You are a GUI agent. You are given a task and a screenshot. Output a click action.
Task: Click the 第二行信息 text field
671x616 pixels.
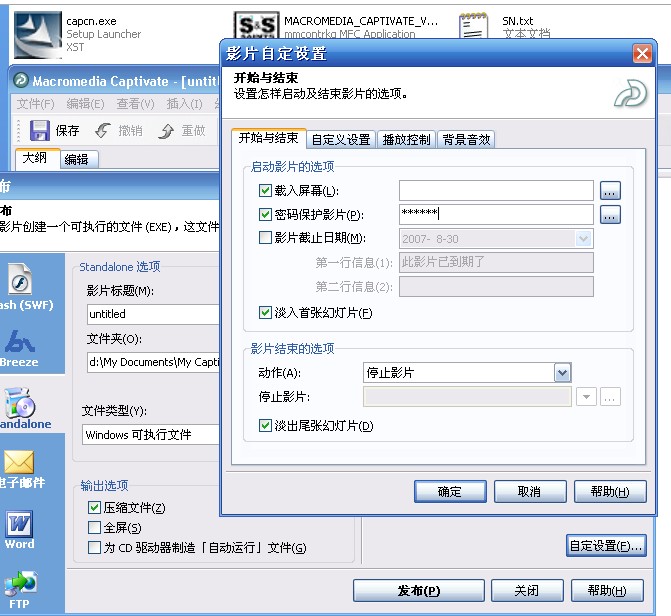pos(496,286)
